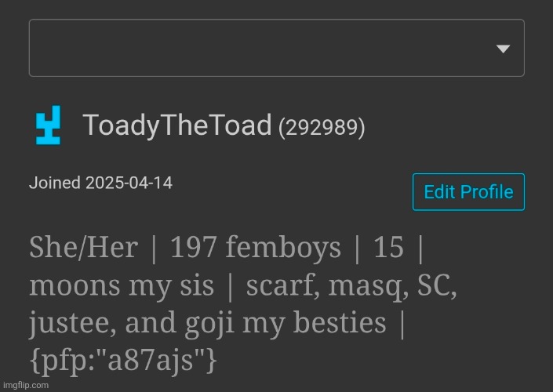Image resolution: width=553 pixels, height=392 pixels.
Task: Click the Edit Profile button
Action: [468, 192]
